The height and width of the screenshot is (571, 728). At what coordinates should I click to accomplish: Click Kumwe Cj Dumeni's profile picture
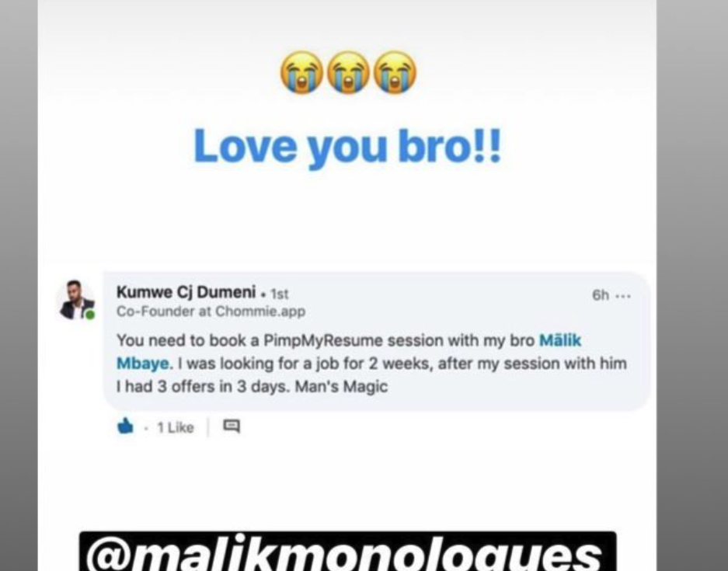coord(75,301)
